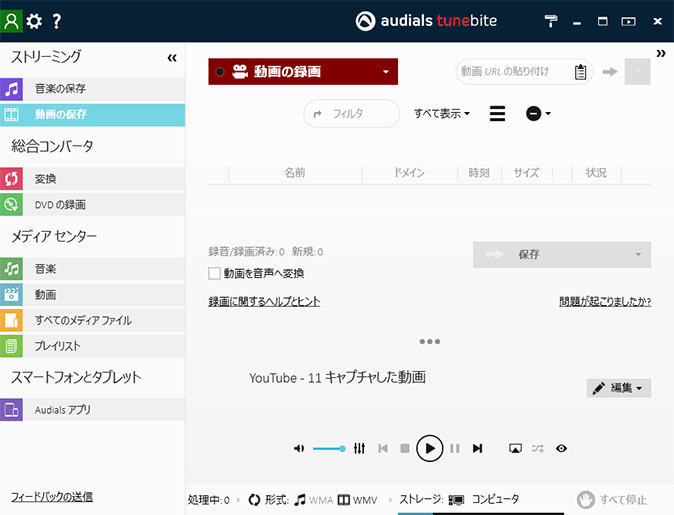Screen dimensions: 674x515
Task: Click the list view hamburger icon
Action: pyautogui.click(x=497, y=113)
